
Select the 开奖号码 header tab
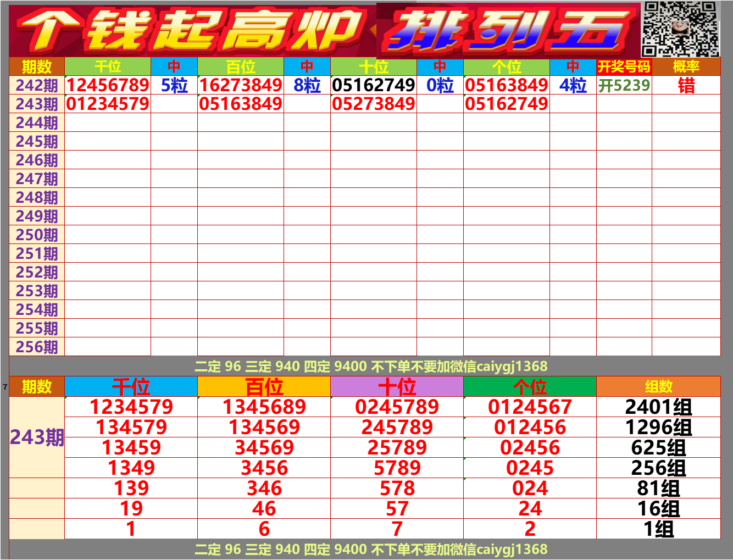coord(623,66)
